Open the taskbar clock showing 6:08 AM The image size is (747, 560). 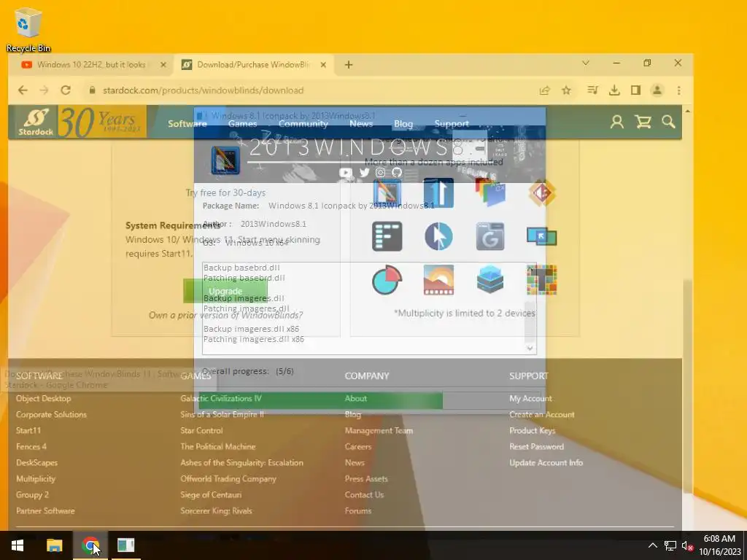[x=720, y=545]
